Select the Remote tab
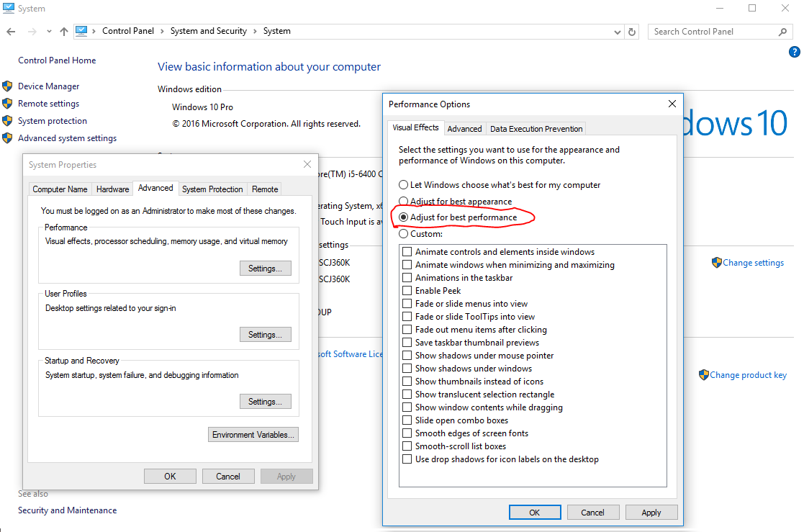This screenshot has width=804, height=532. [x=265, y=189]
